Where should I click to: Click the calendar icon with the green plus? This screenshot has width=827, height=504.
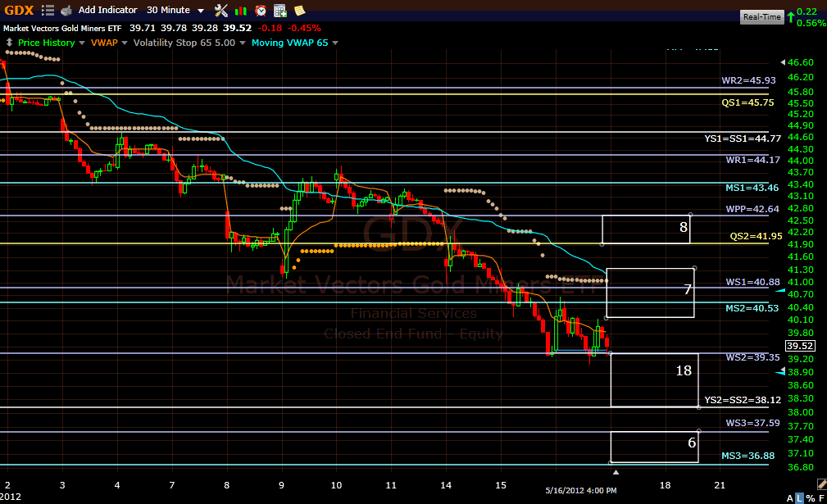pos(280,11)
